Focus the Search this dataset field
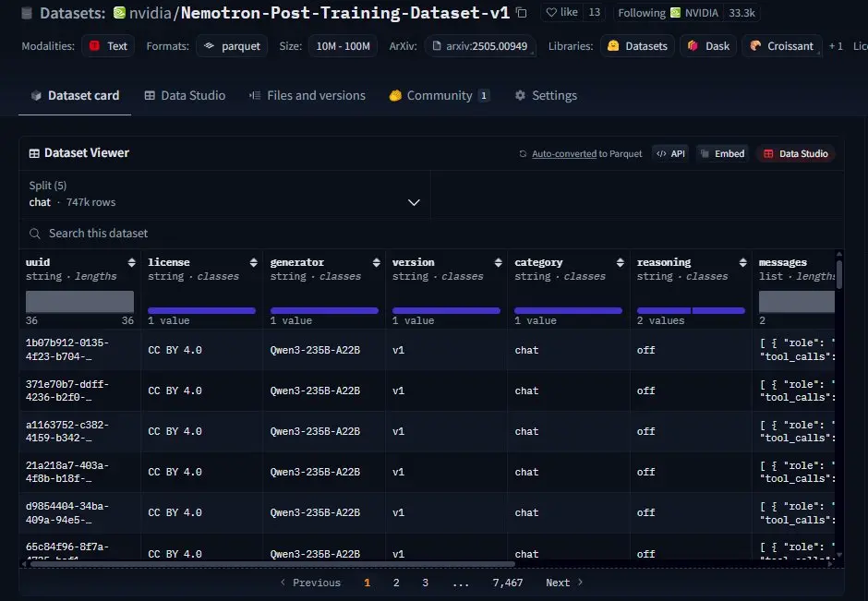 point(432,234)
